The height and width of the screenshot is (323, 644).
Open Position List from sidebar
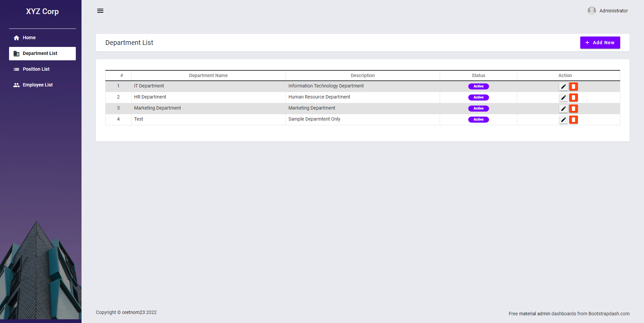[x=36, y=69]
